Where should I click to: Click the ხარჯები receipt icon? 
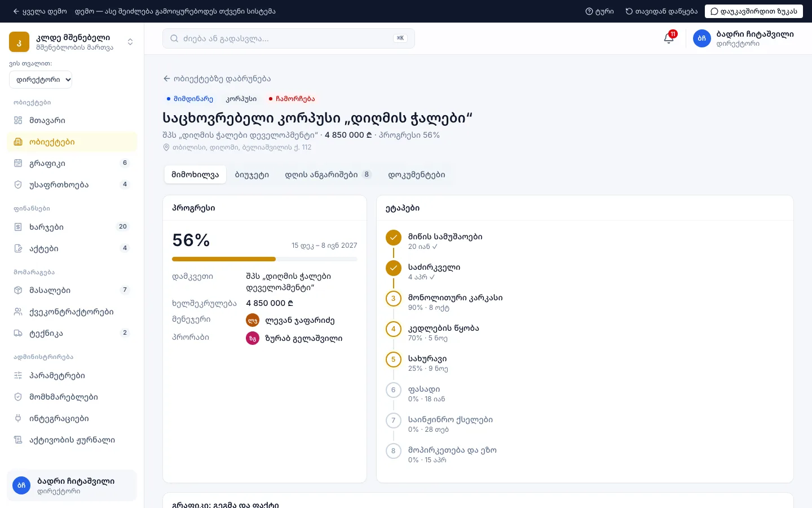(x=18, y=227)
